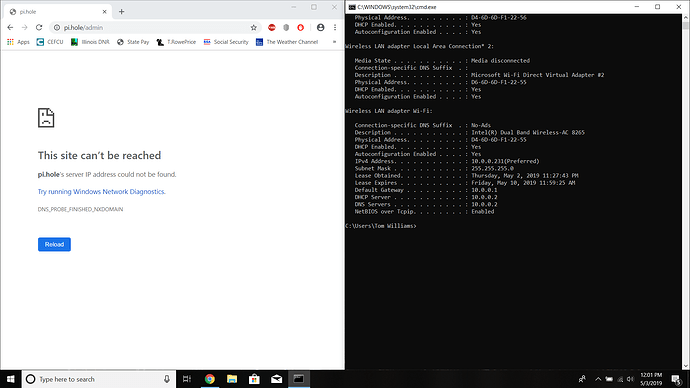Click the DNS Servers line in cmd
The height and width of the screenshot is (388, 690).
pos(426,205)
